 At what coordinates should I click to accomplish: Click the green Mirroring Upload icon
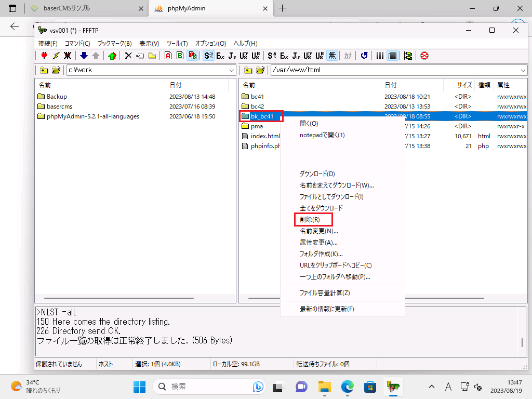point(112,56)
